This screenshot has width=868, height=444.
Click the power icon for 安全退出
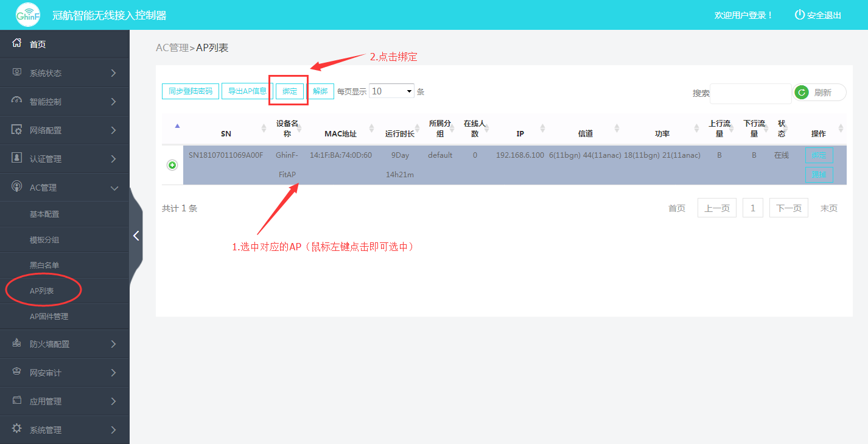click(799, 15)
